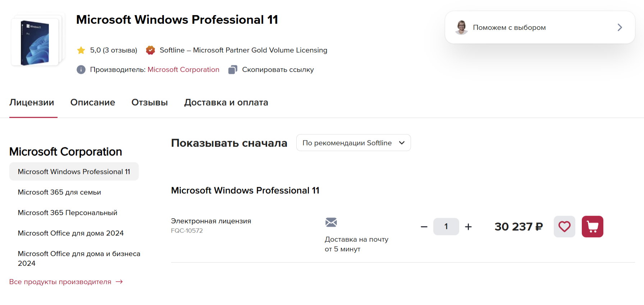Open the sorting dropdown По рекомендации Softline
644x305 pixels.
click(353, 143)
